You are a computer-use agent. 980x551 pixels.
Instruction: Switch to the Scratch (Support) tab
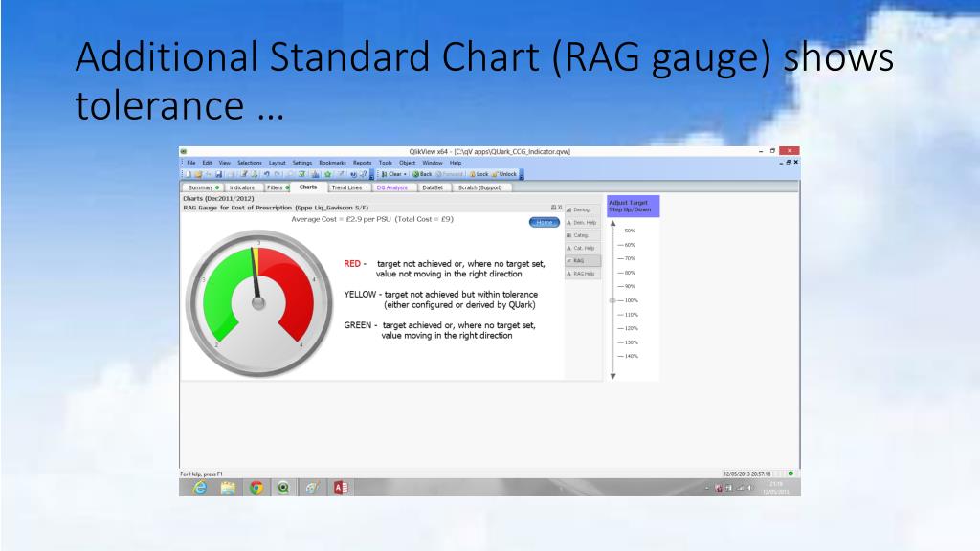tap(480, 187)
